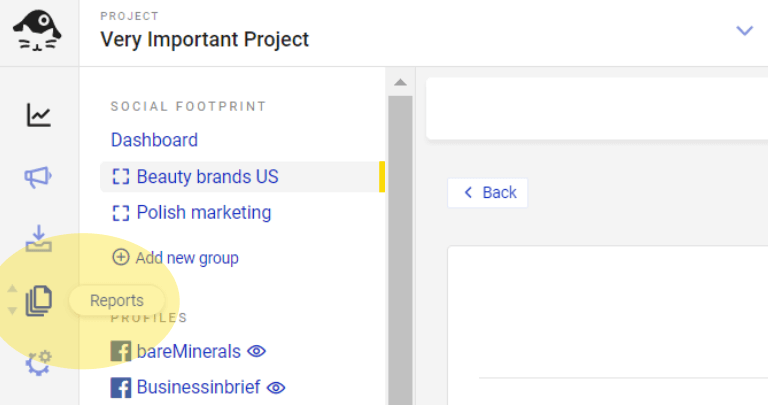The image size is (768, 405).
Task: Open the megaphone campaigns icon
Action: point(38,177)
